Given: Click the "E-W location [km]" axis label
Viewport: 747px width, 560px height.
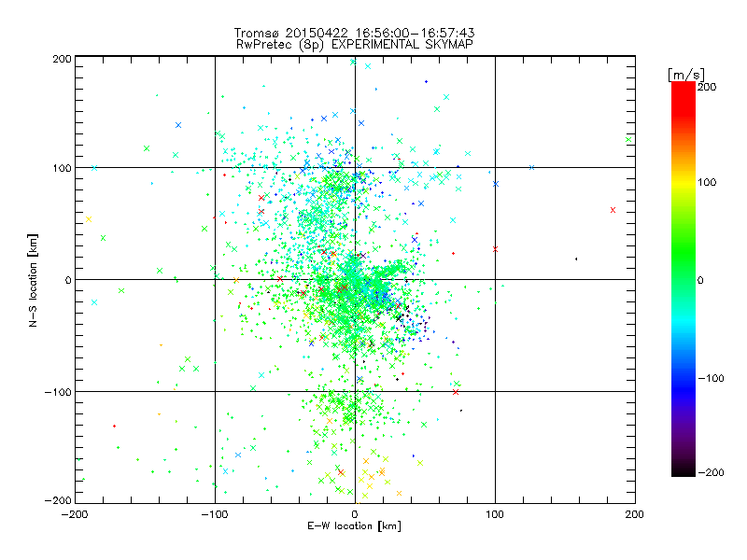Looking at the screenshot, I should [355, 525].
